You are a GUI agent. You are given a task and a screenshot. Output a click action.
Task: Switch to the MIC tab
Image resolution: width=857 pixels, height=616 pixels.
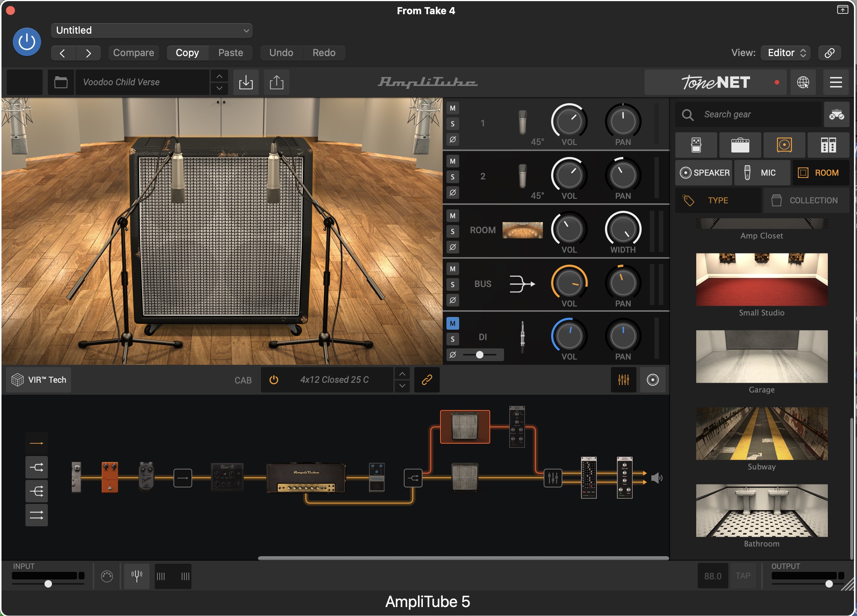point(762,173)
